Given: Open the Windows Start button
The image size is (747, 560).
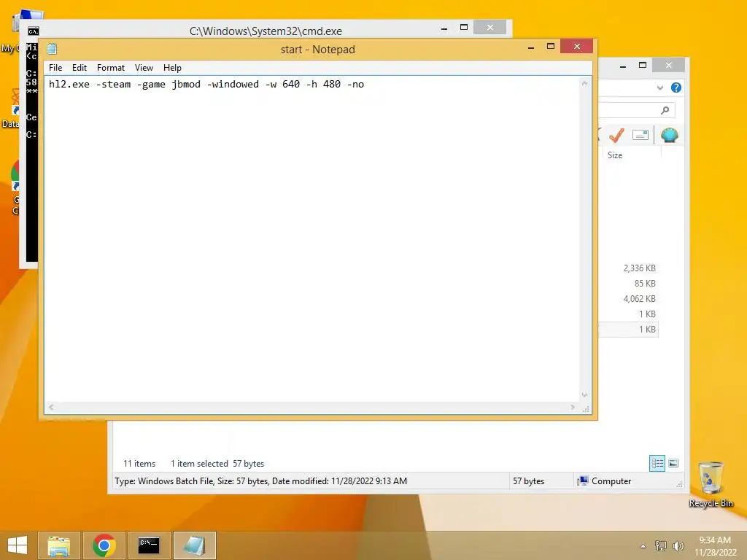Looking at the screenshot, I should pyautogui.click(x=18, y=545).
